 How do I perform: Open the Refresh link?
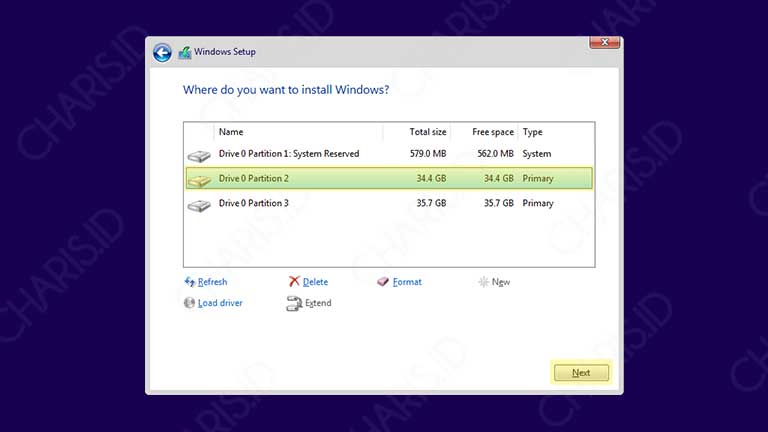tap(212, 282)
